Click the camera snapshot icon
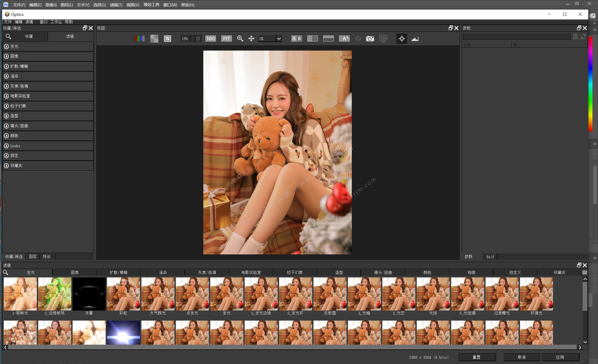 pyautogui.click(x=370, y=39)
